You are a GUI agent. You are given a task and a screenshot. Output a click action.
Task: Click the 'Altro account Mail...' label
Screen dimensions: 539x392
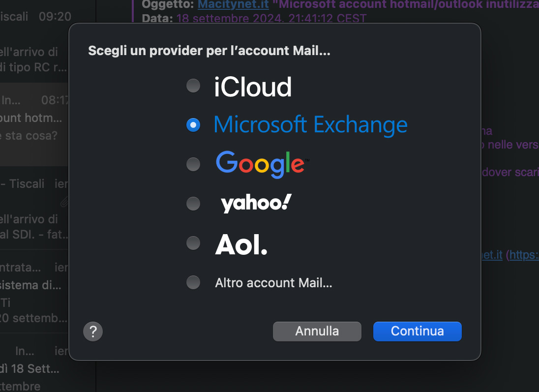click(x=273, y=283)
